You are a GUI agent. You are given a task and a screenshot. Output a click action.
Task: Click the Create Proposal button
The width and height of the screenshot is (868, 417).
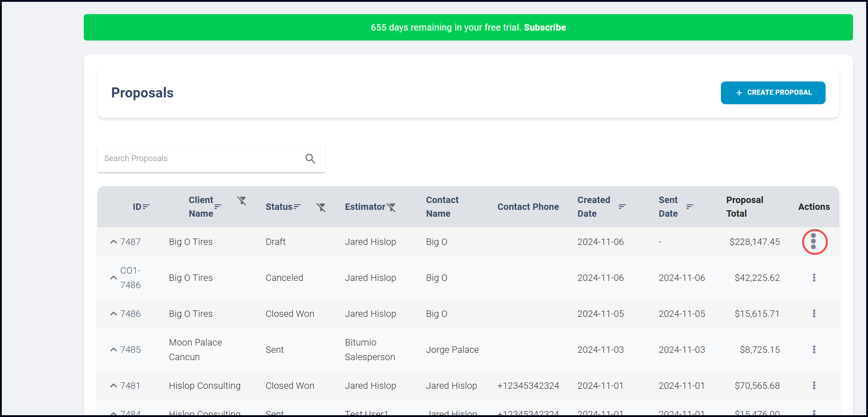tap(773, 93)
